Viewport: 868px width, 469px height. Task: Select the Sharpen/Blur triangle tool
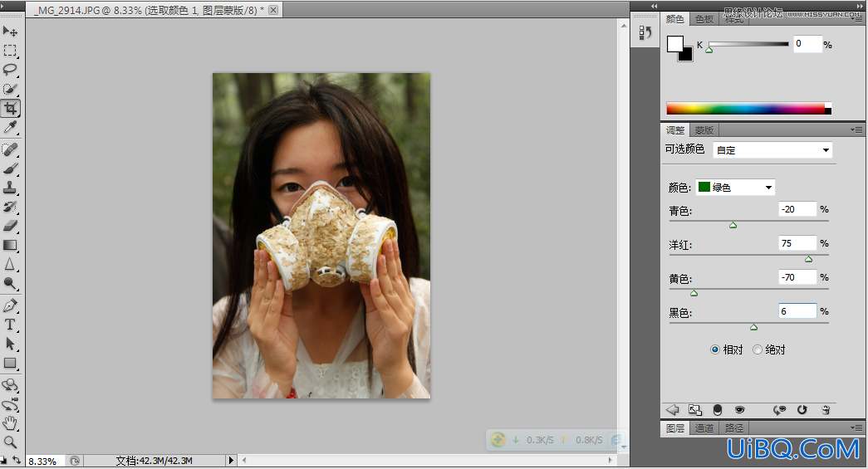(10, 264)
